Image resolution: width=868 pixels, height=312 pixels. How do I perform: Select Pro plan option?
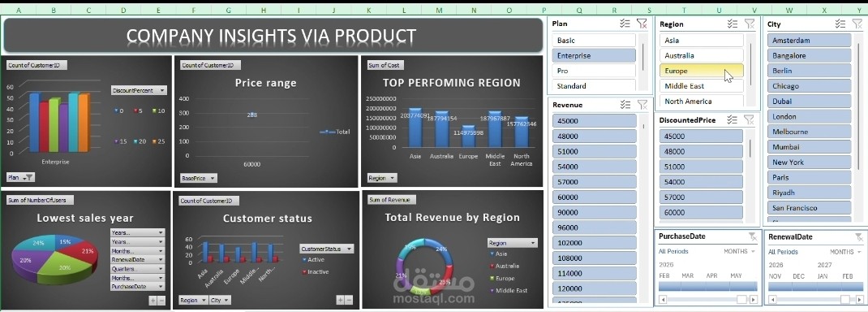pyautogui.click(x=594, y=71)
